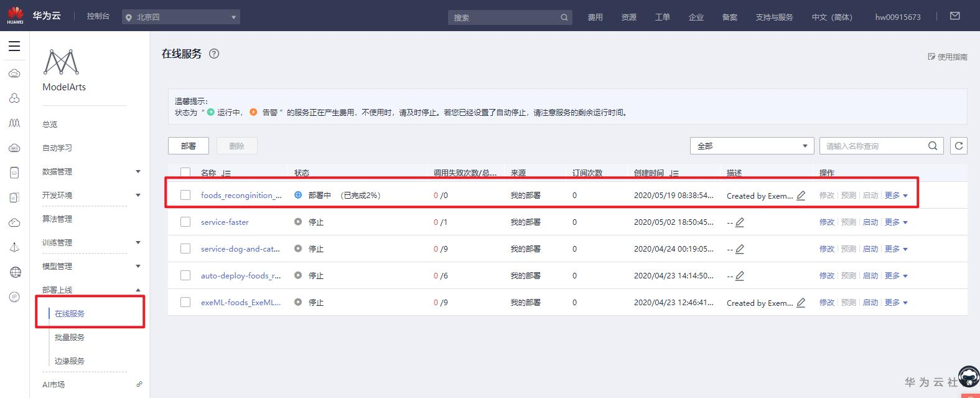Click the Huawei logo
The width and height of the screenshot is (980, 398).
pyautogui.click(x=16, y=16)
